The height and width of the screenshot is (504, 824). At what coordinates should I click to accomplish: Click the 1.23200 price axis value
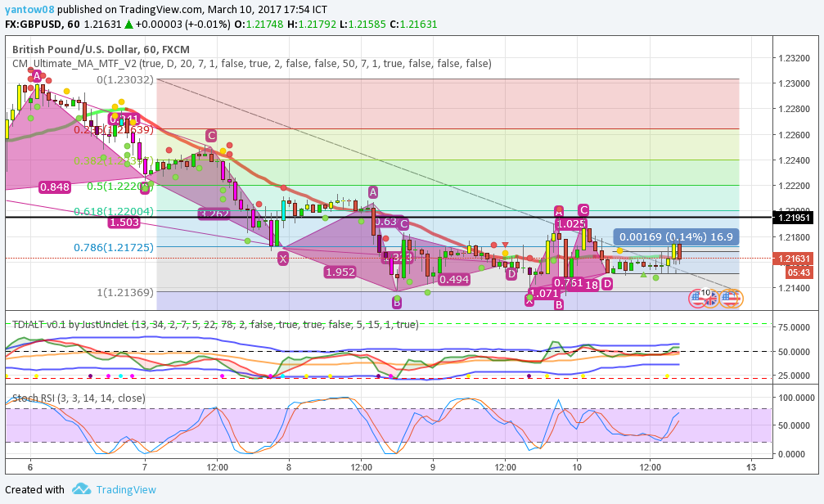click(x=794, y=58)
